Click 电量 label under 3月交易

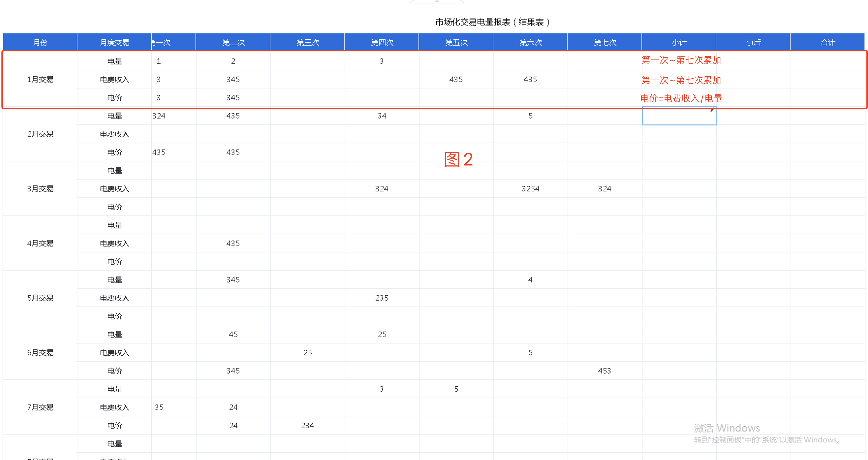click(114, 170)
